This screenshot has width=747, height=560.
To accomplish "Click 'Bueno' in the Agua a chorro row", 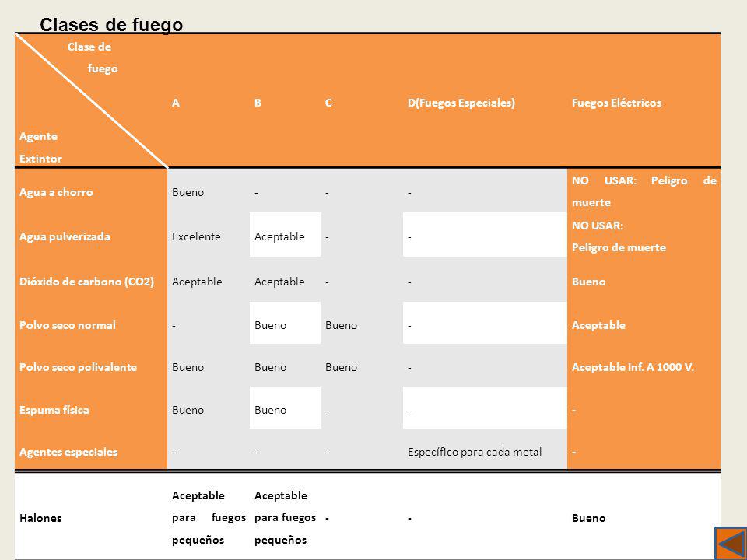I will [188, 192].
